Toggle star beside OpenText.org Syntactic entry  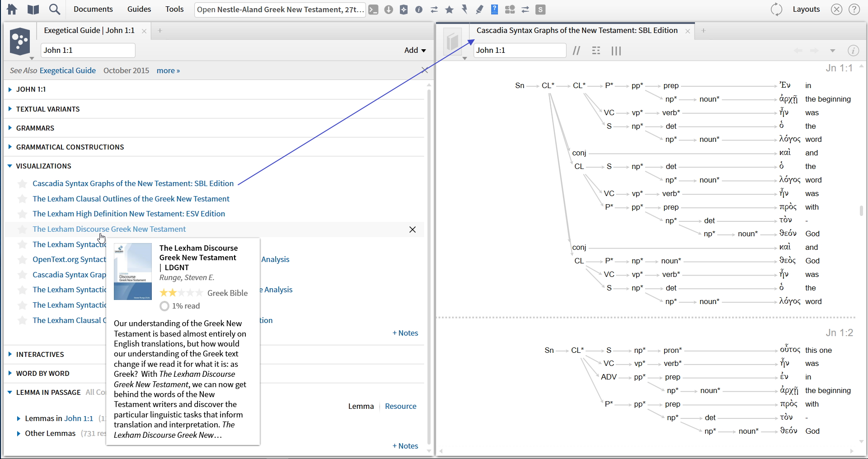pos(22,260)
